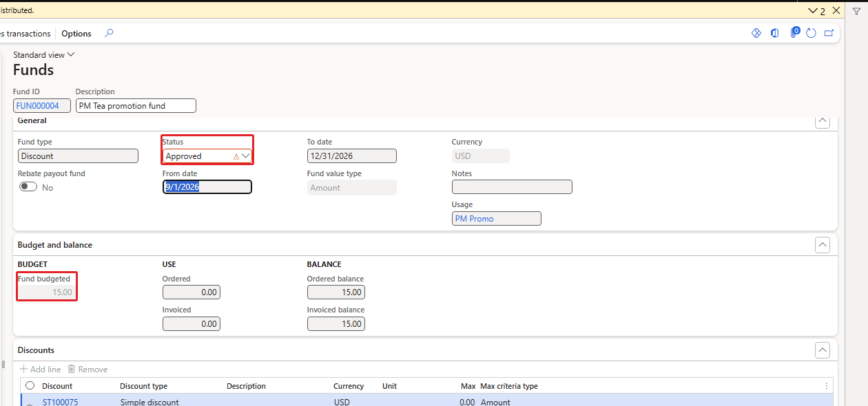868x406 pixels.
Task: Open the Standard view selector
Action: pos(44,55)
